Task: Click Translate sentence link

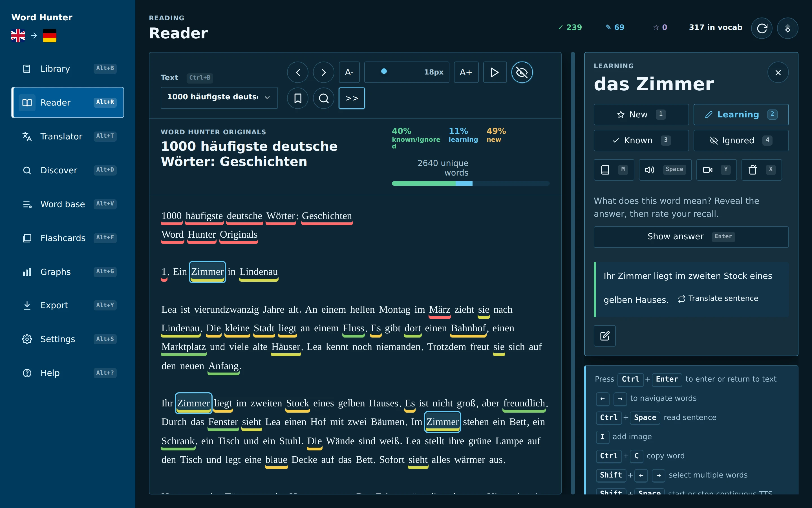Action: click(x=718, y=299)
